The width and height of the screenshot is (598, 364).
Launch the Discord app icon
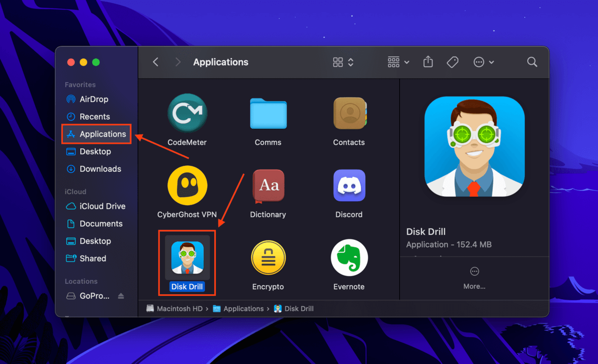[x=349, y=186]
